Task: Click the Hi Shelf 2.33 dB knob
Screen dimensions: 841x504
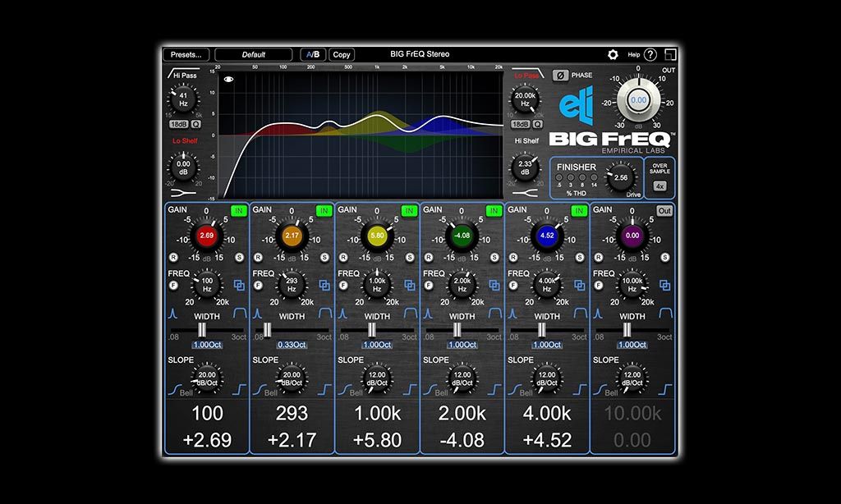Action: (x=525, y=167)
